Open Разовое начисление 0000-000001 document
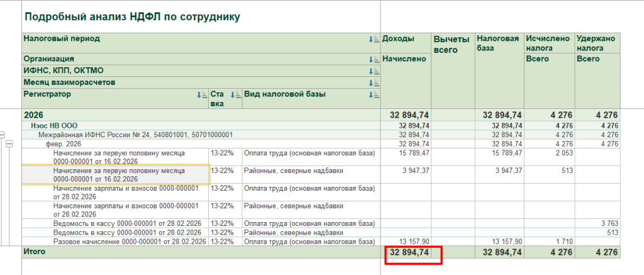 130,242
